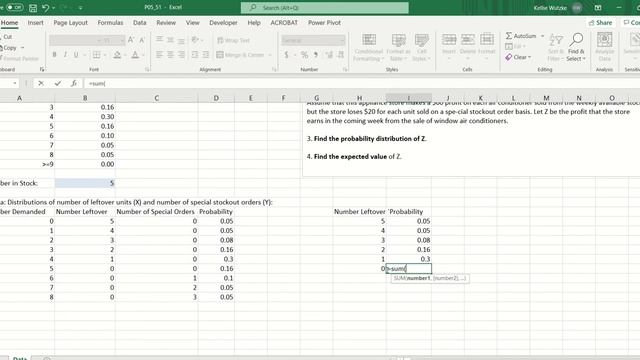Screen dimensions: 640x360
Task: Click the Center alignment icon
Action: [170, 55]
